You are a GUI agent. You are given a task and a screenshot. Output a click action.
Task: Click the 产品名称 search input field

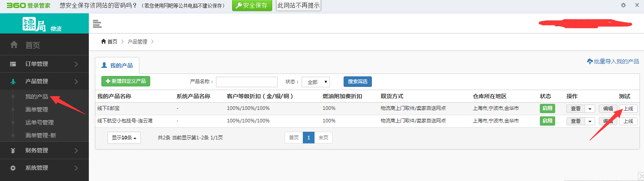(247, 82)
